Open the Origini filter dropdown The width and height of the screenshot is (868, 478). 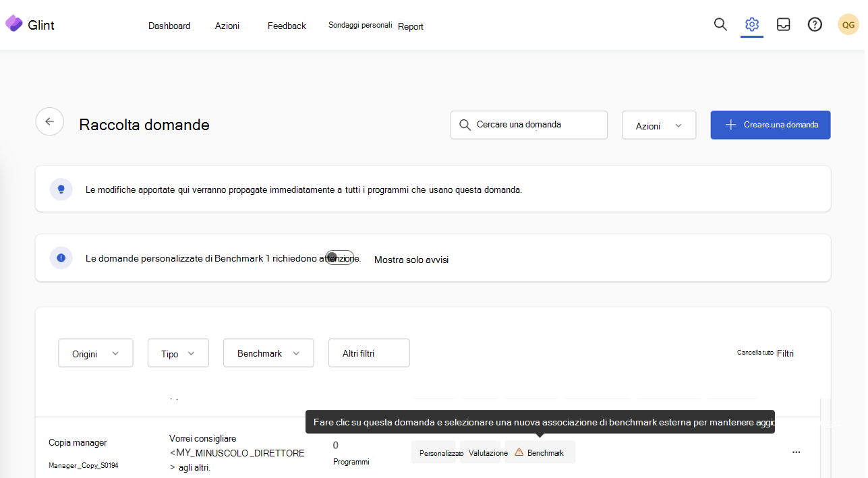coord(95,353)
